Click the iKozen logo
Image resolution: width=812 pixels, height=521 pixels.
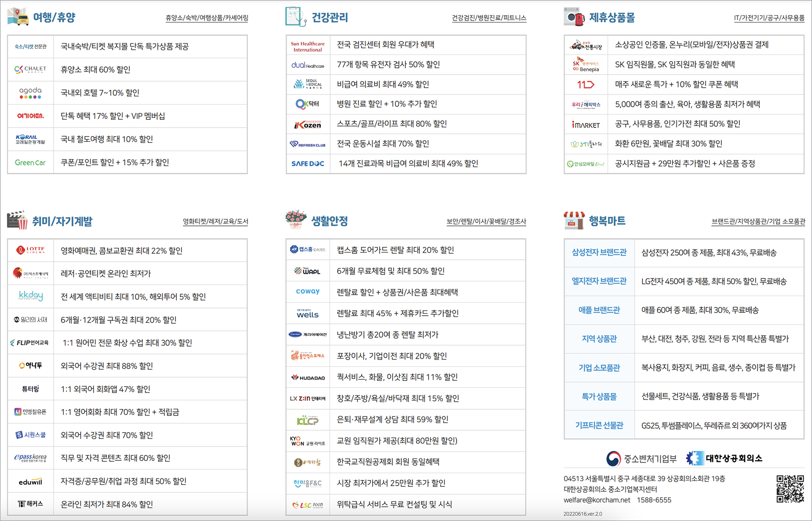point(308,124)
